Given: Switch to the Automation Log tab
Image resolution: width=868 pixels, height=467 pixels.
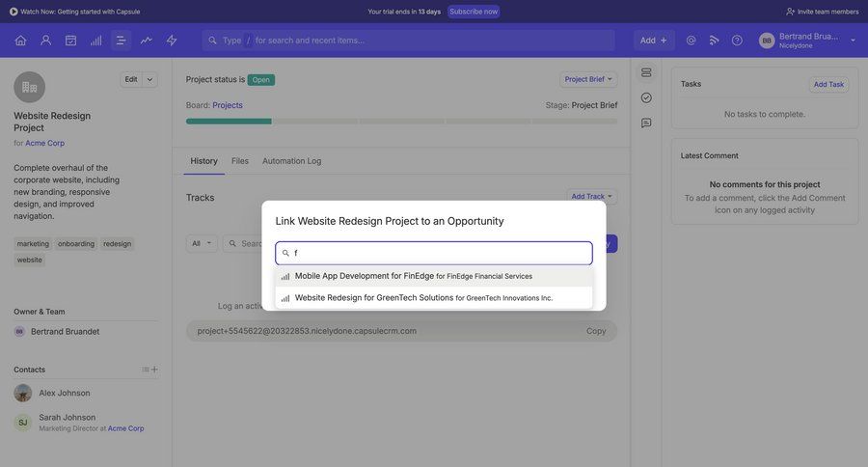Looking at the screenshot, I should coord(291,161).
